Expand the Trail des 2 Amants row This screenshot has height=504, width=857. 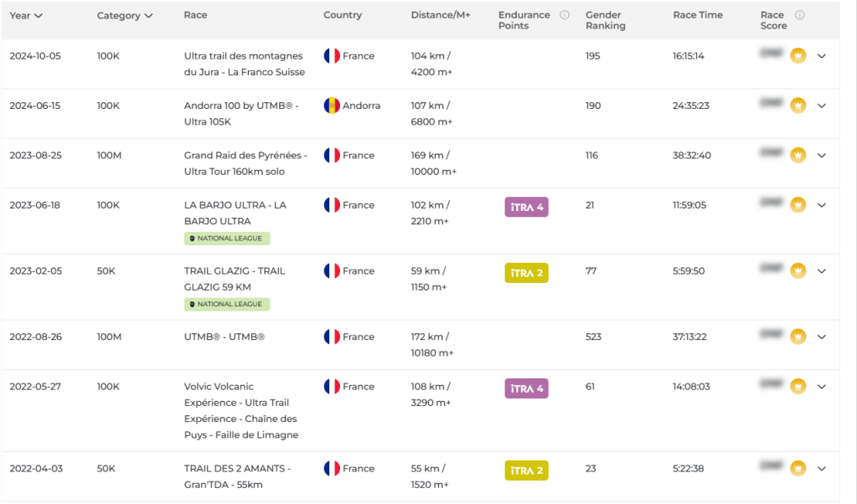pyautogui.click(x=822, y=469)
